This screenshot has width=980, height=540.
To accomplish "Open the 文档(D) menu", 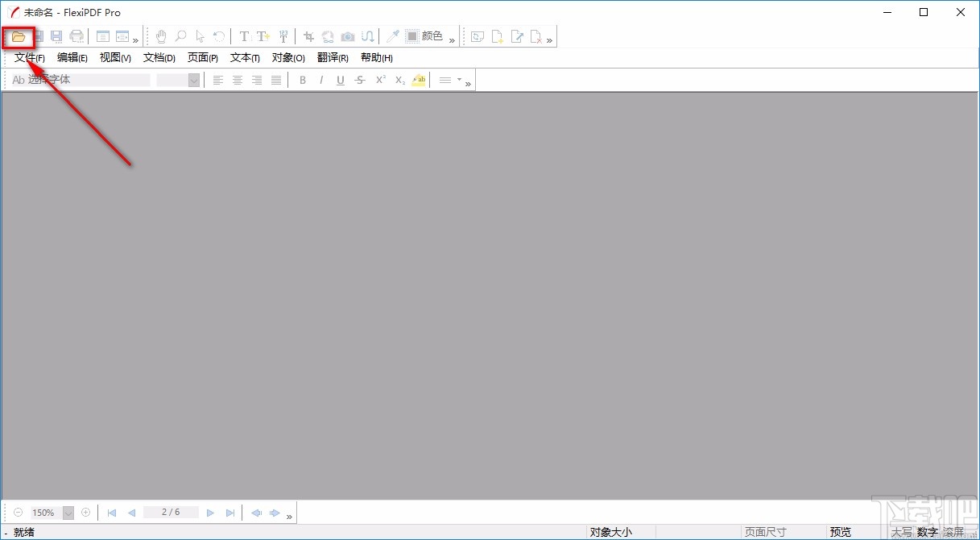I will point(159,57).
